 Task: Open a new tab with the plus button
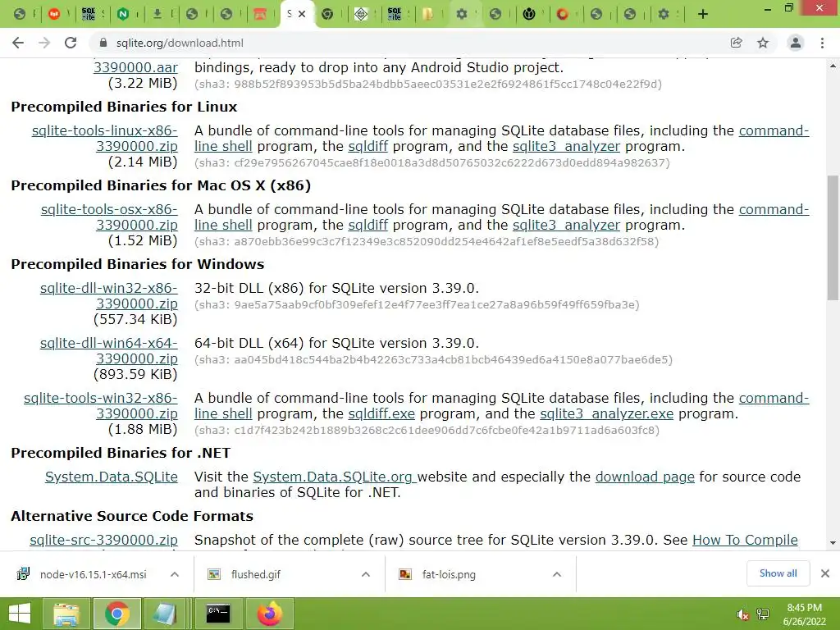pos(703,15)
